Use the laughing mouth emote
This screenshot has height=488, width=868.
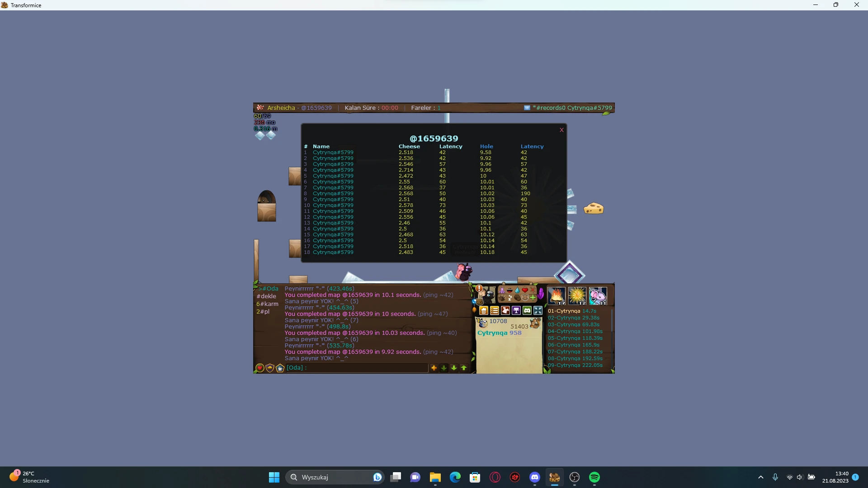click(x=509, y=291)
